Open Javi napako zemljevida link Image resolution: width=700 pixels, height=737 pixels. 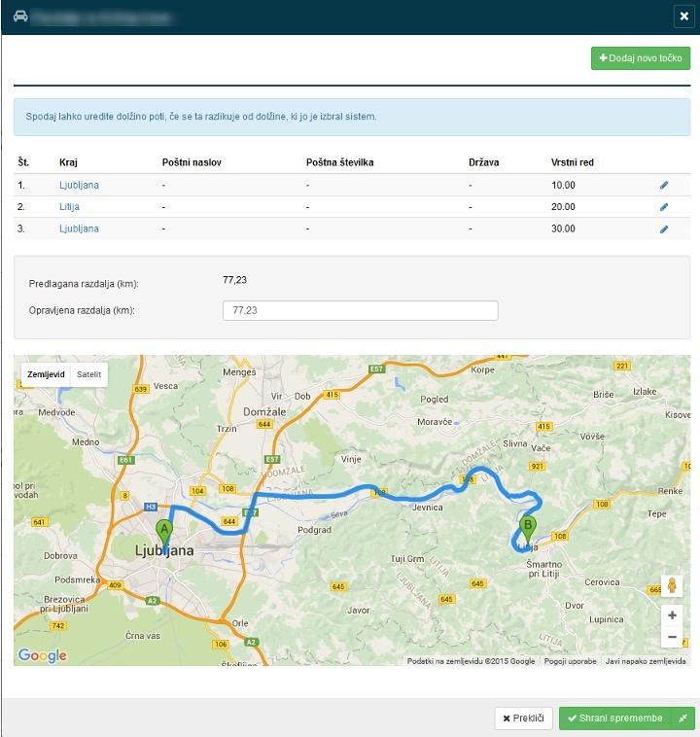646,661
